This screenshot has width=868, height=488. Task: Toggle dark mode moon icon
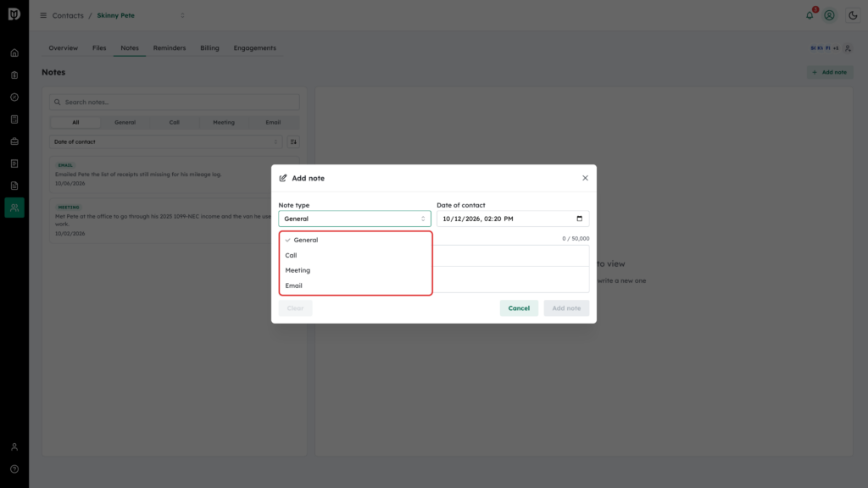tap(853, 15)
